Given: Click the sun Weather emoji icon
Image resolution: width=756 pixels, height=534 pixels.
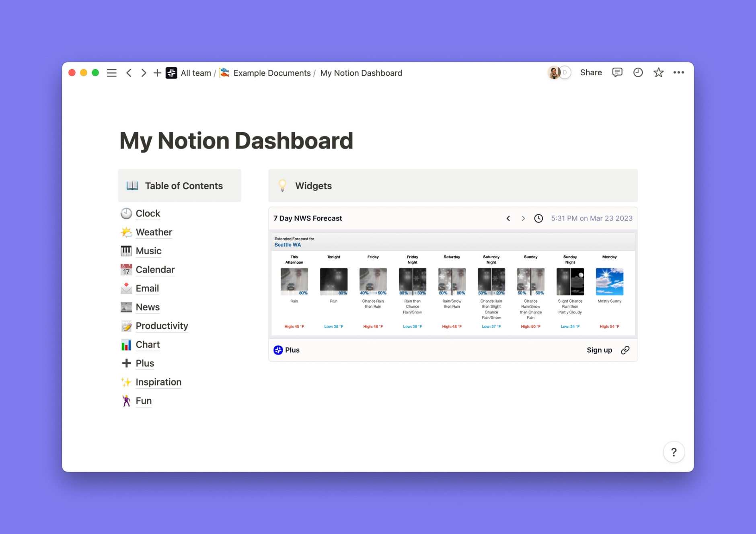Looking at the screenshot, I should point(126,232).
